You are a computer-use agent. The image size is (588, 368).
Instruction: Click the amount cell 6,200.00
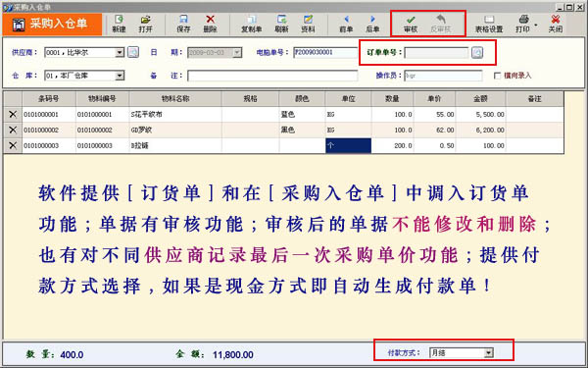click(480, 130)
